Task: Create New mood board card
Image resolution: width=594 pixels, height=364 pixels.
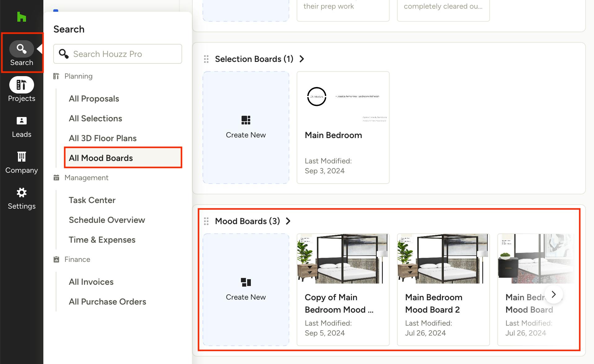Action: (x=246, y=289)
